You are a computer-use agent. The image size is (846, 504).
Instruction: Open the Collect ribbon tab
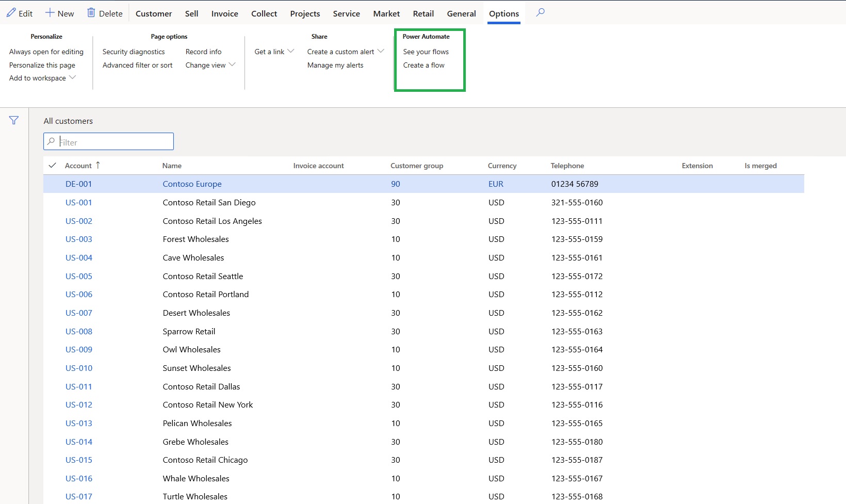pos(264,13)
